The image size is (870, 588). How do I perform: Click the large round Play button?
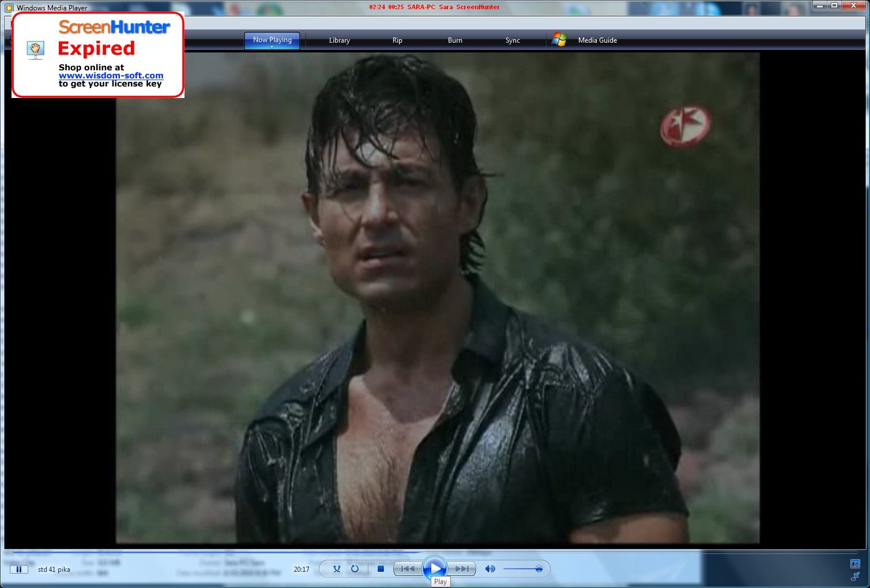click(x=435, y=568)
